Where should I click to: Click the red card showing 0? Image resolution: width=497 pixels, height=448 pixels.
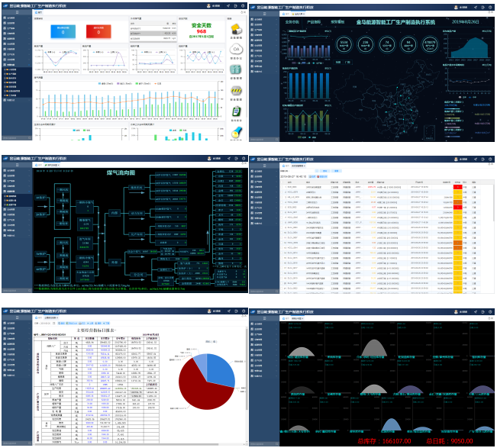coord(99,31)
